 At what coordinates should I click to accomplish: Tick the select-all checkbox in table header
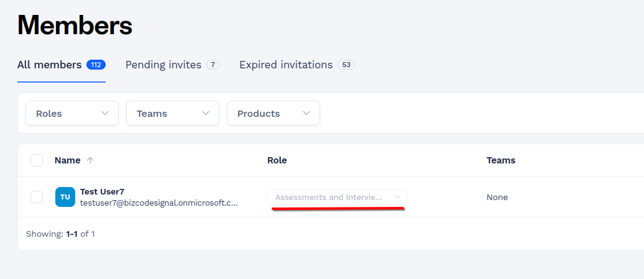pos(37,160)
